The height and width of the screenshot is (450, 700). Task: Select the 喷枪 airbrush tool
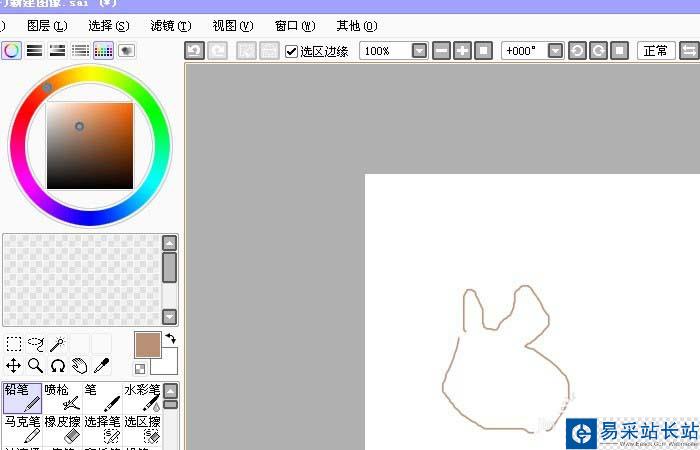pos(62,398)
